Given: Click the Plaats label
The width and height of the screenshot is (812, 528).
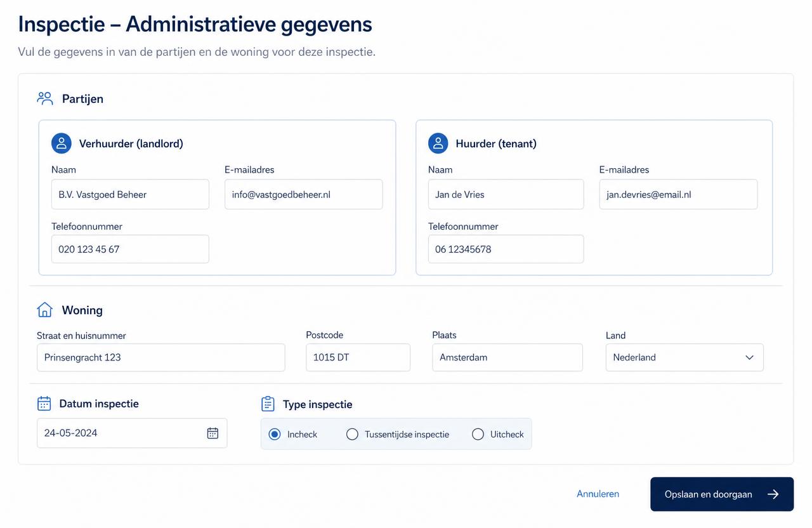Looking at the screenshot, I should pos(444,334).
